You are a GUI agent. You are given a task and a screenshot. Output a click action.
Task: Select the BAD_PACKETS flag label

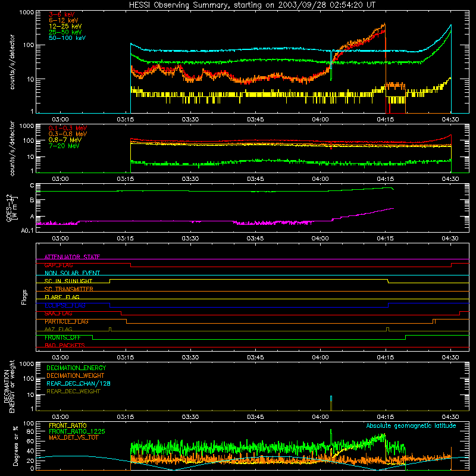point(65,345)
